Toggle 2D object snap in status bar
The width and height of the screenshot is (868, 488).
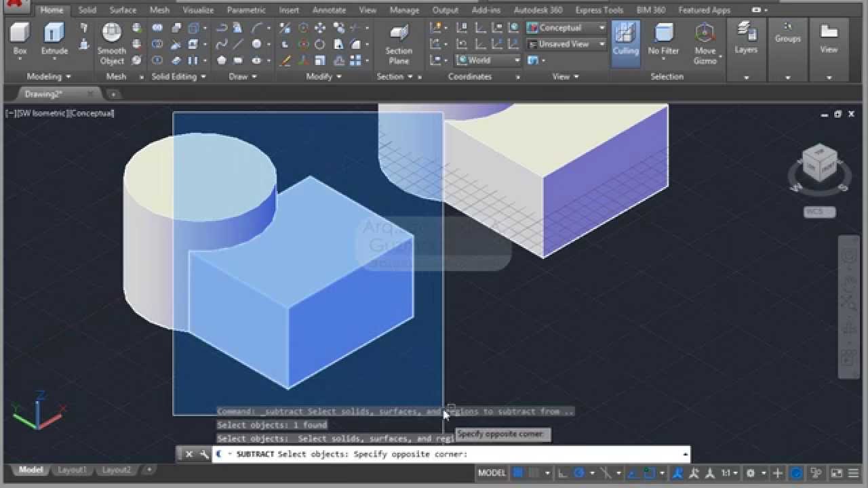(x=648, y=472)
